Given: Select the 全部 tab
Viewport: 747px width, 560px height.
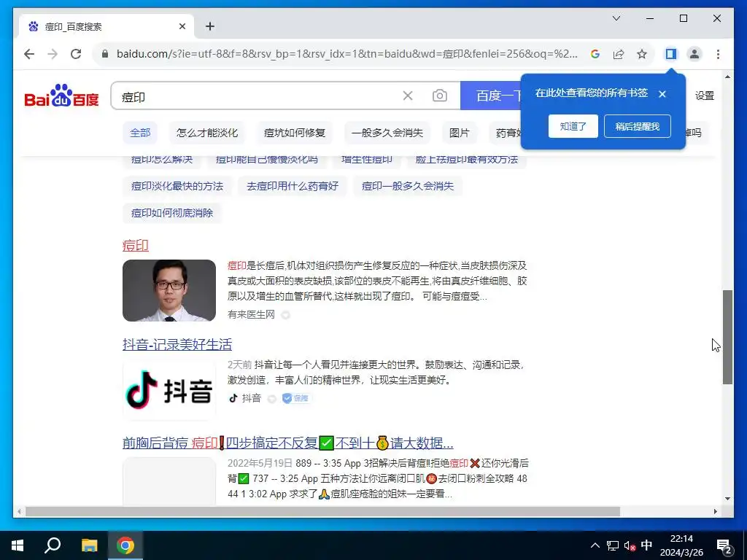Looking at the screenshot, I should click(140, 133).
